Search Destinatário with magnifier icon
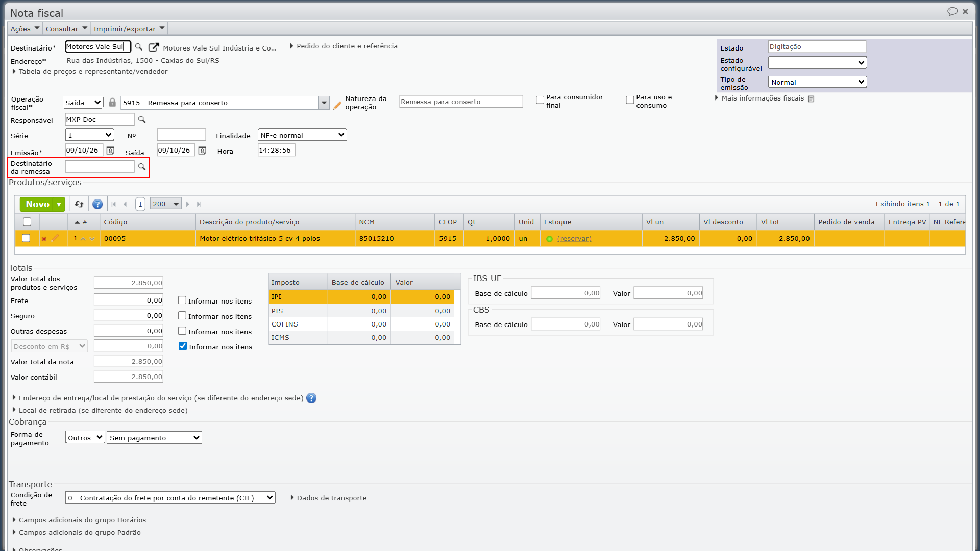Viewport: 980px width, 551px height. pyautogui.click(x=138, y=47)
